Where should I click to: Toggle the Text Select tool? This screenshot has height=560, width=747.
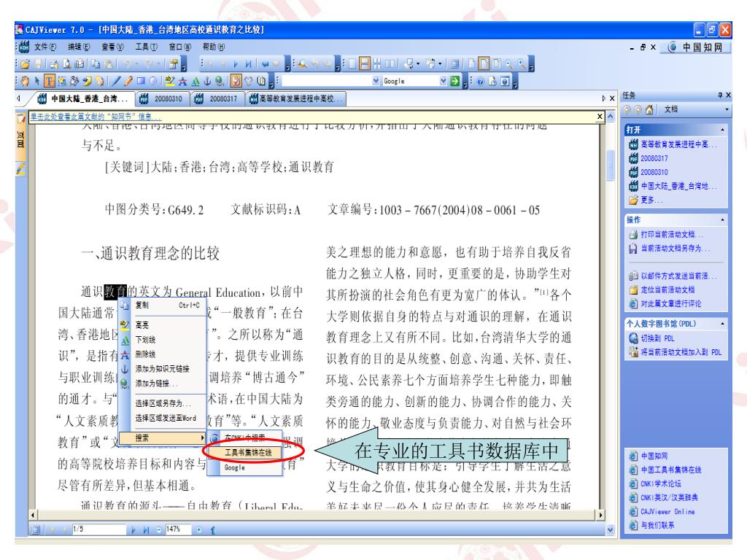click(50, 81)
